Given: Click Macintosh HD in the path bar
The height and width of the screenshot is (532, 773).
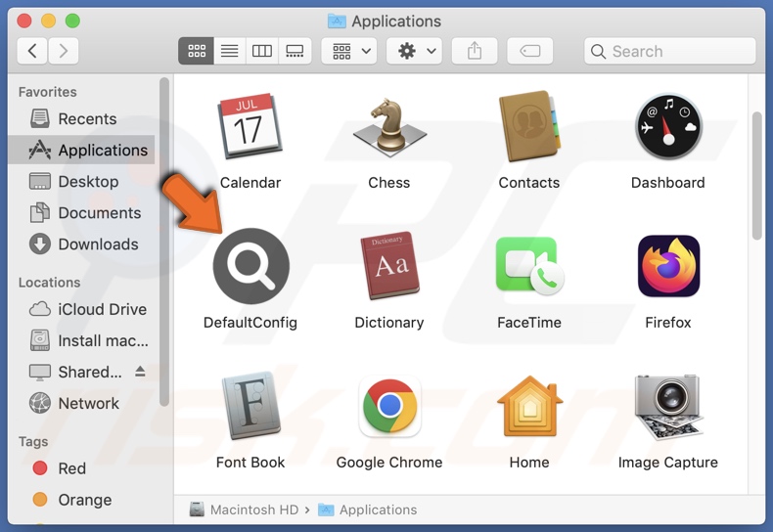Looking at the screenshot, I should [245, 510].
